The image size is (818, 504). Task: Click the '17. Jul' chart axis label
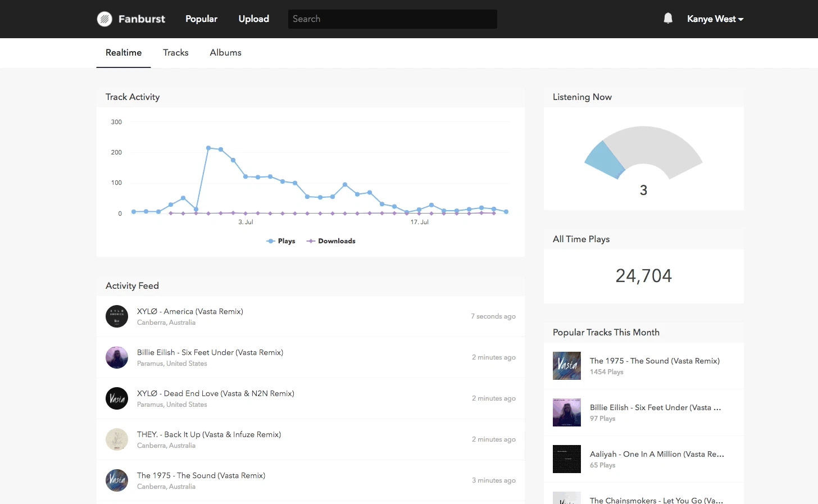click(x=420, y=222)
